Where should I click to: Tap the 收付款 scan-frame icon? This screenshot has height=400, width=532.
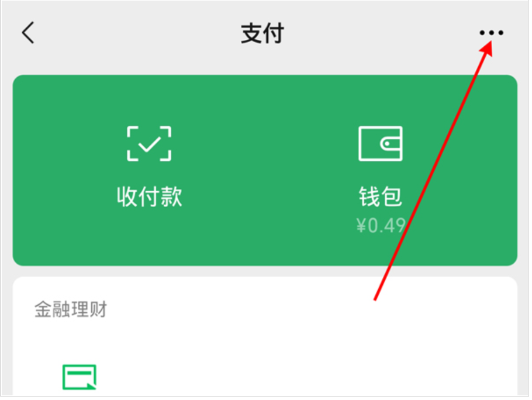(x=149, y=143)
